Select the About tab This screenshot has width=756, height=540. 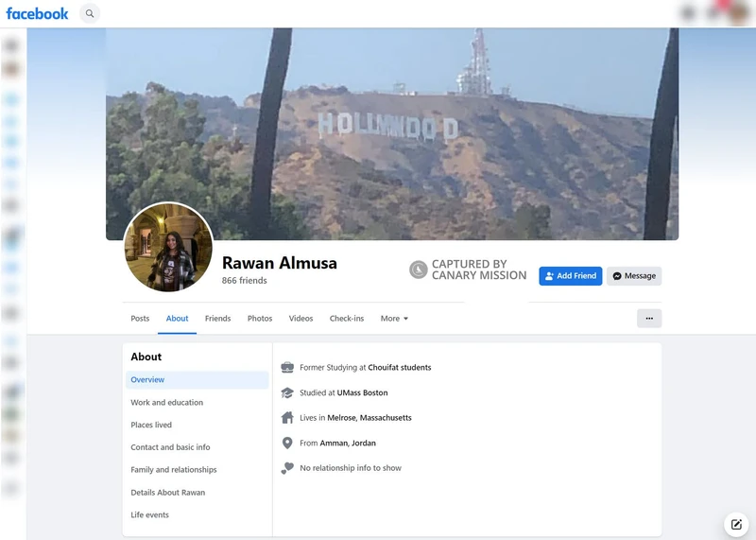point(177,319)
